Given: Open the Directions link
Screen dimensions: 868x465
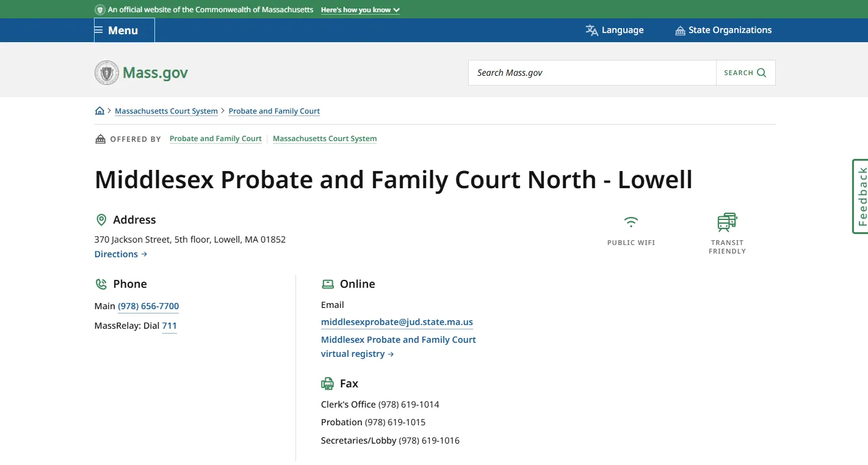Looking at the screenshot, I should coord(121,254).
